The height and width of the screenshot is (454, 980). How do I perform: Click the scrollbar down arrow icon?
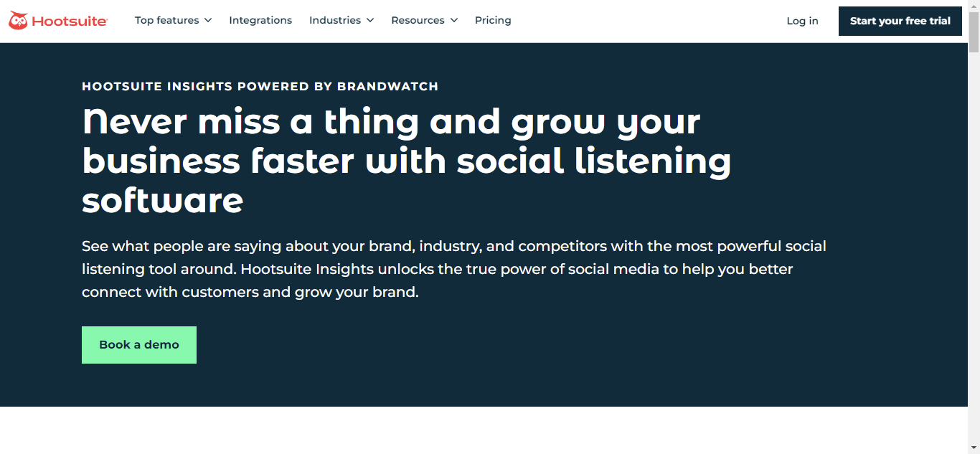pos(974,448)
